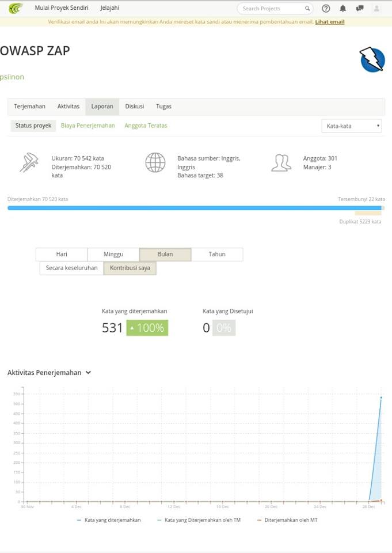Click the 531 translated words value

coord(112,328)
